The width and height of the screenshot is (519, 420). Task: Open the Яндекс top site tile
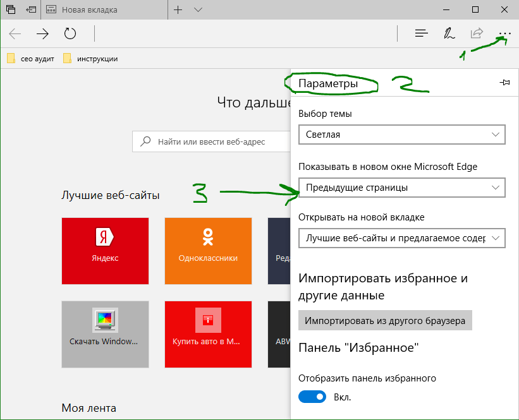(106, 251)
